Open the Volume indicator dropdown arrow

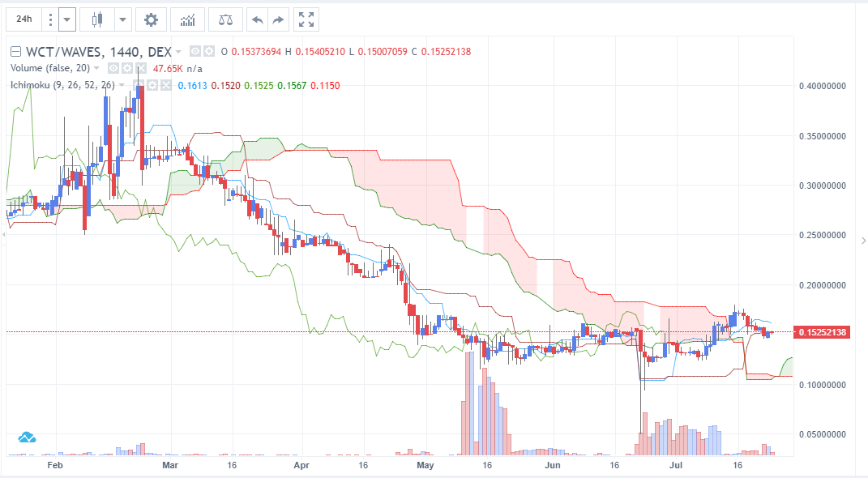pos(97,68)
